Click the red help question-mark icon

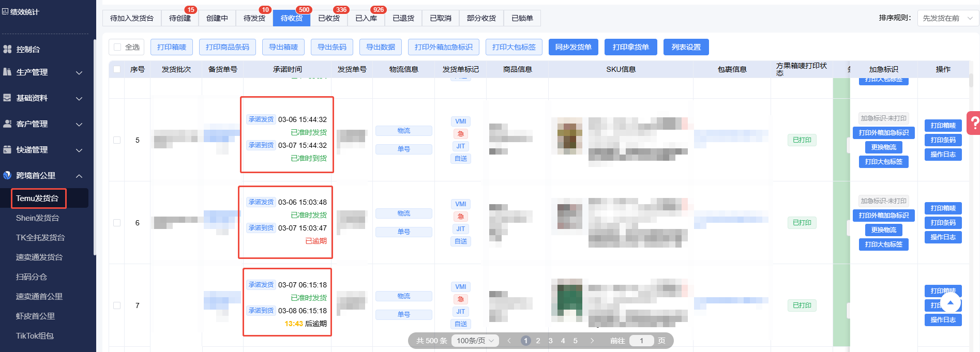coord(974,123)
